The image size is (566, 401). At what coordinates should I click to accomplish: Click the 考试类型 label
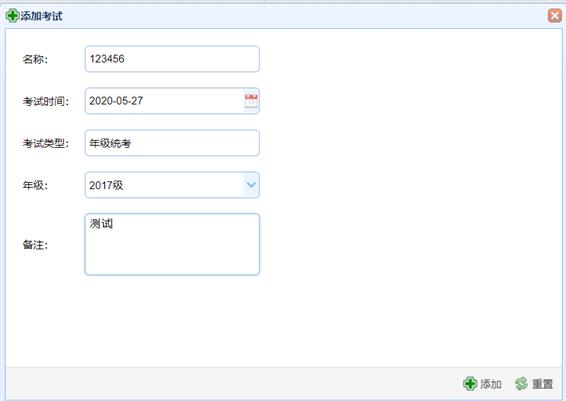(x=45, y=143)
